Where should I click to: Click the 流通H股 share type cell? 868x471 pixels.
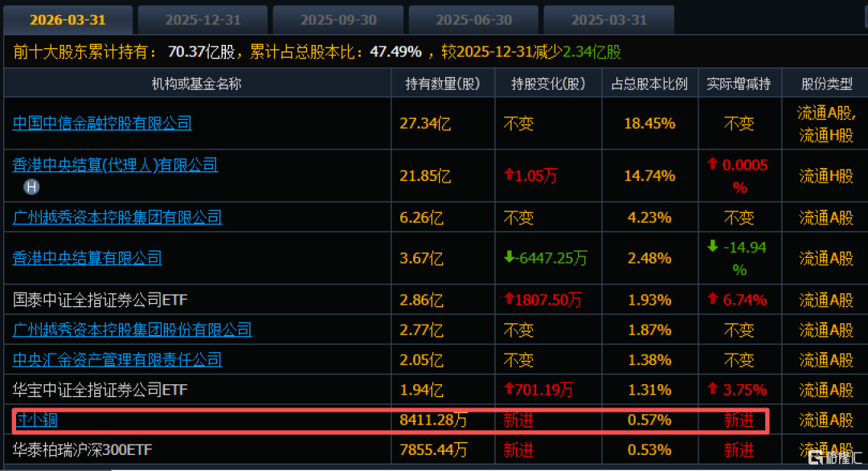(x=826, y=176)
